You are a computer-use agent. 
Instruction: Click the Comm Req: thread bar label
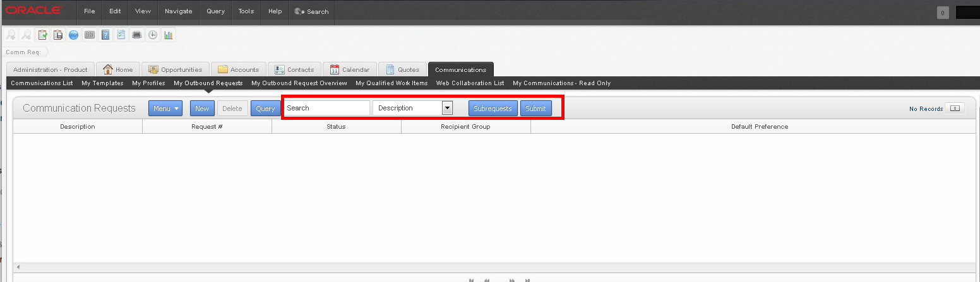(x=23, y=52)
